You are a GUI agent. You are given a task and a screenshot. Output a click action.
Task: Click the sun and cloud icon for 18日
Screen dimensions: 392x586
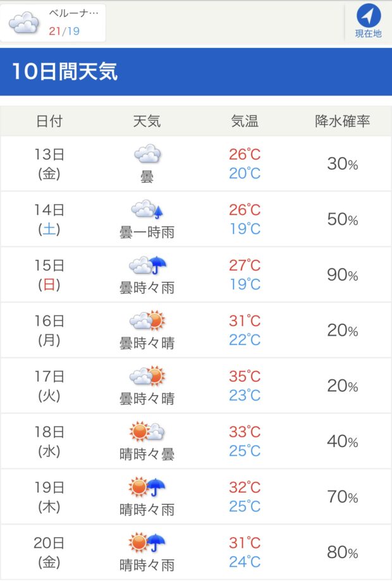(x=147, y=431)
